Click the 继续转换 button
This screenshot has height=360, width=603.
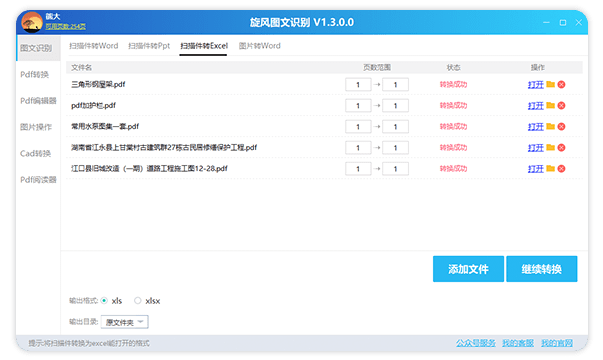coord(541,269)
